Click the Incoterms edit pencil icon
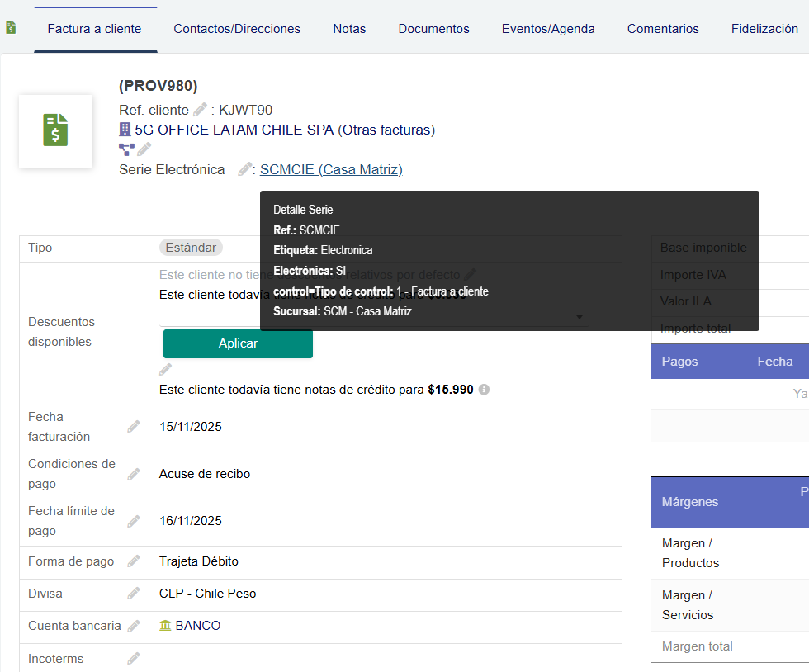 click(134, 659)
